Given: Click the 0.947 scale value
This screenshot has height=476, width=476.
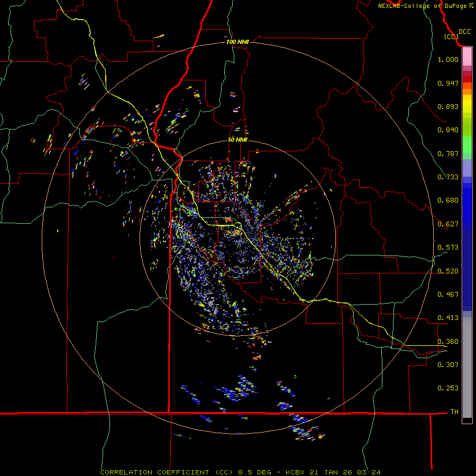Looking at the screenshot, I should (448, 83).
